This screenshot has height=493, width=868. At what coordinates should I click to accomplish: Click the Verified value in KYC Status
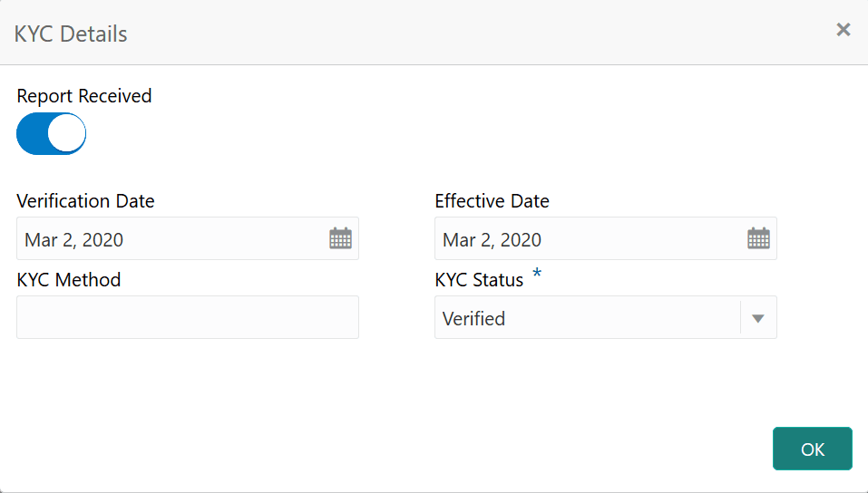pyautogui.click(x=474, y=319)
